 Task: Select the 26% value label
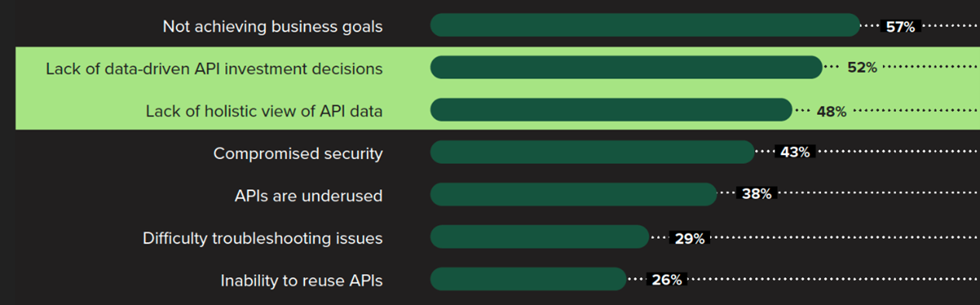coord(667,280)
